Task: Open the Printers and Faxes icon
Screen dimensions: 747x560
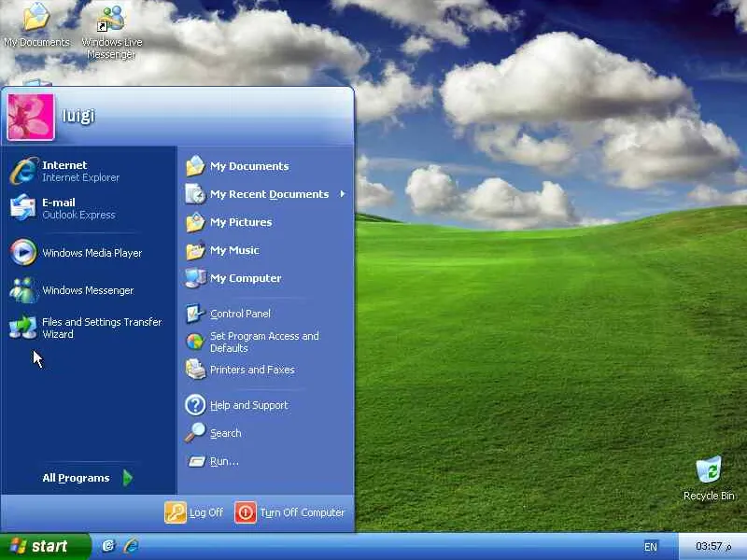Action: [195, 369]
